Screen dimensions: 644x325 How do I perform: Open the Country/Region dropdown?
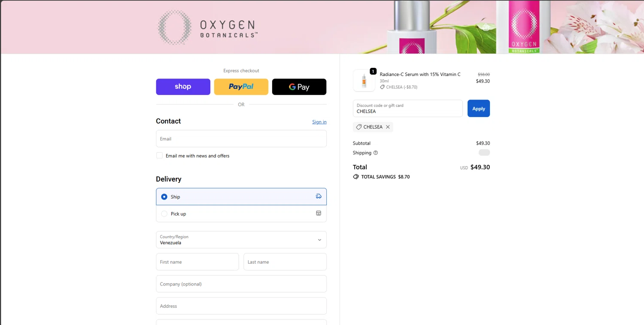coord(241,240)
